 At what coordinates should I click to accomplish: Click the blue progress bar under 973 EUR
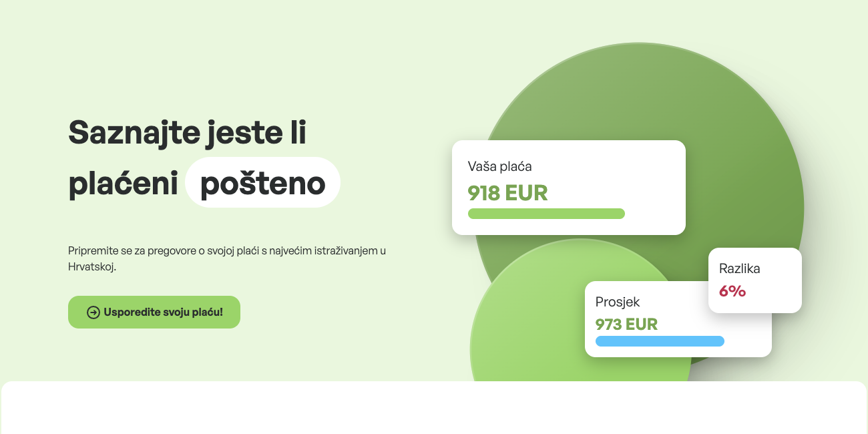pyautogui.click(x=660, y=341)
